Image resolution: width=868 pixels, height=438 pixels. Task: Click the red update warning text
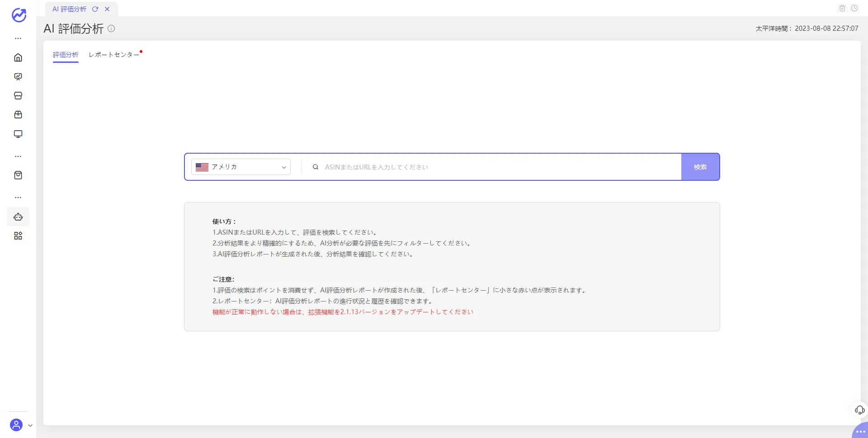coord(343,312)
